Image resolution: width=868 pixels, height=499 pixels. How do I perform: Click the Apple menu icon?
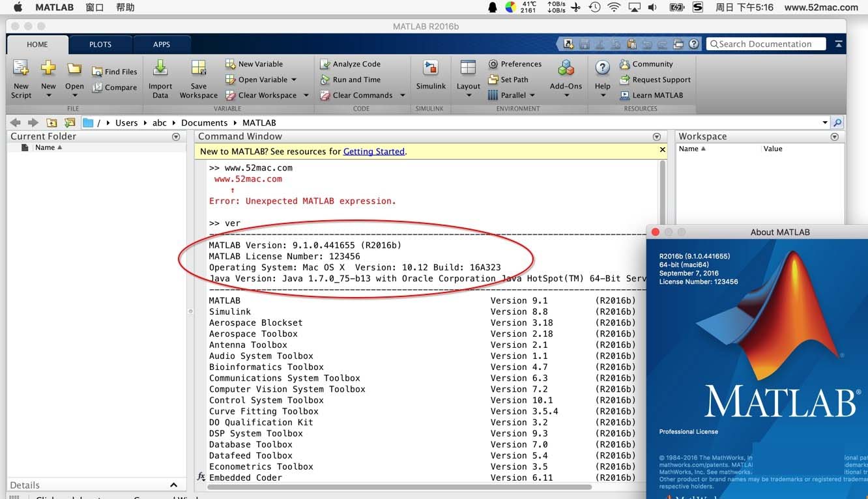click(x=18, y=7)
